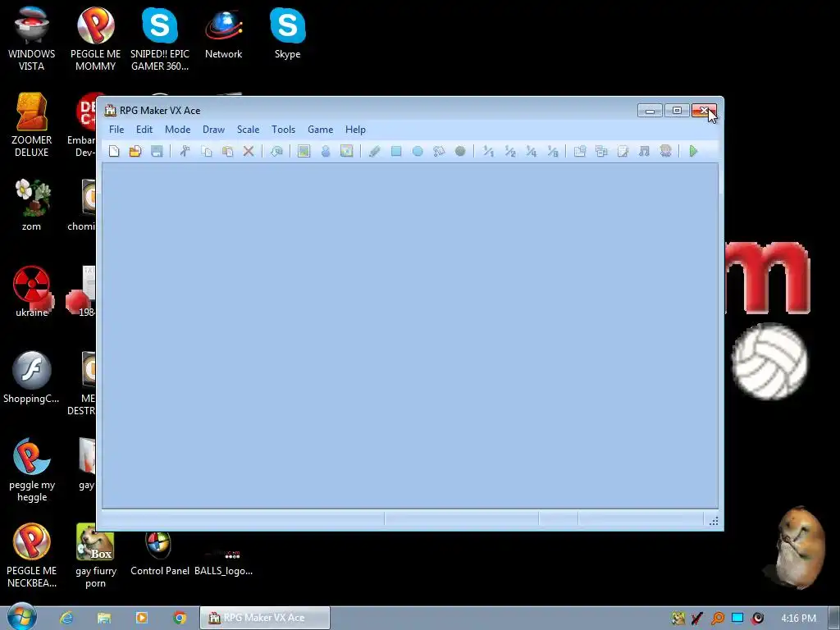
Task: Launch Google Chrome from the taskbar
Action: coord(180,618)
